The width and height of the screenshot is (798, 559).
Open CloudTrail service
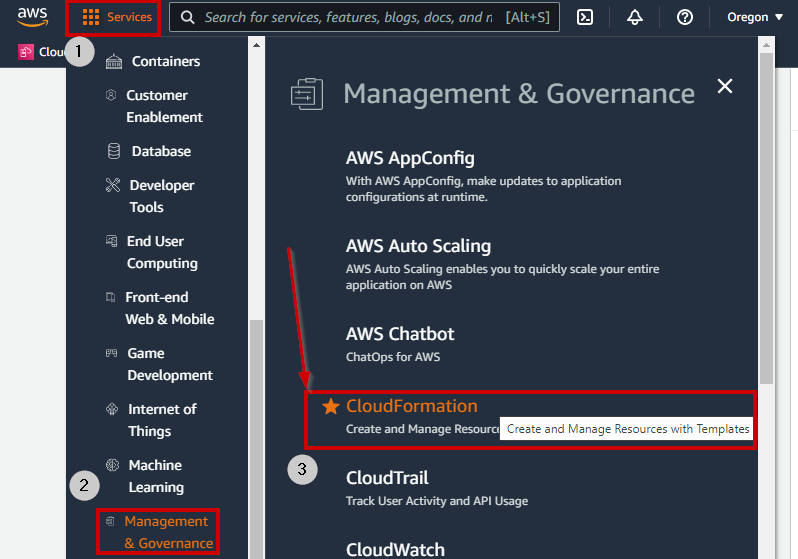[x=387, y=478]
